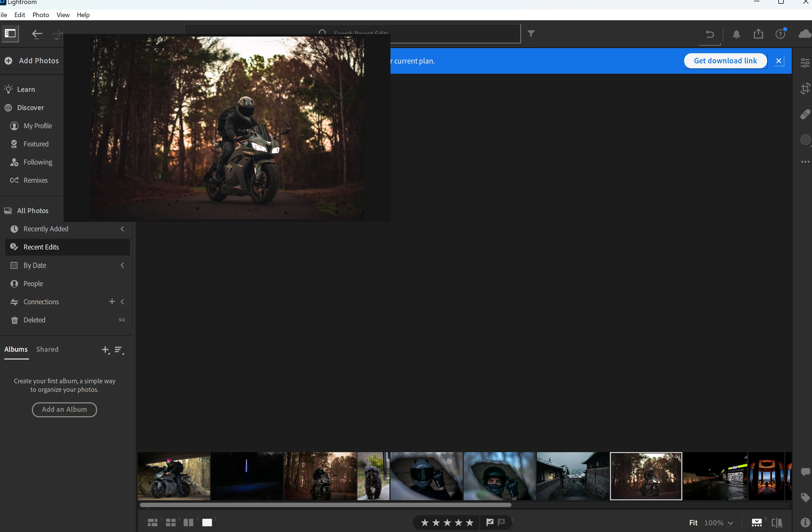Open the cloud sync status icon
812x532 pixels.
tap(805, 34)
